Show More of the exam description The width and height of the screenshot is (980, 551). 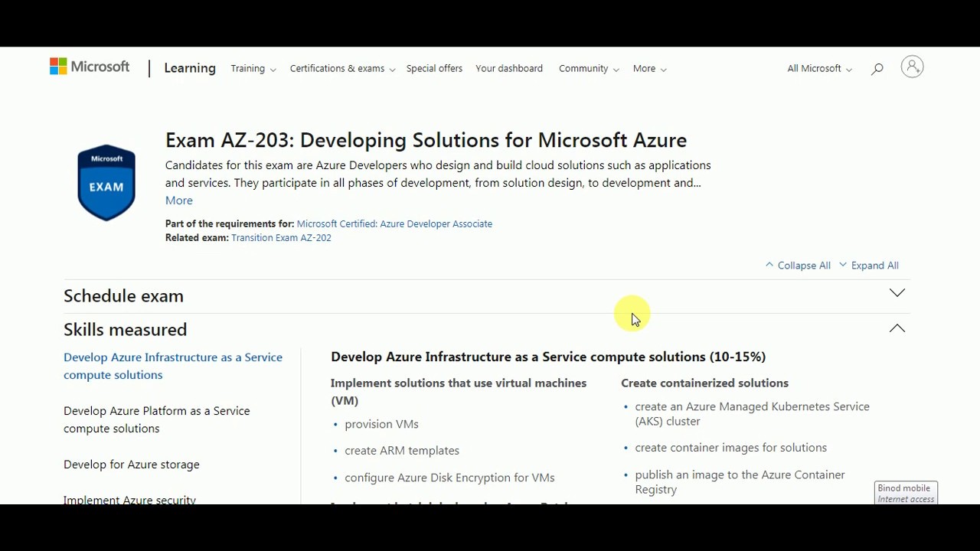[179, 201]
